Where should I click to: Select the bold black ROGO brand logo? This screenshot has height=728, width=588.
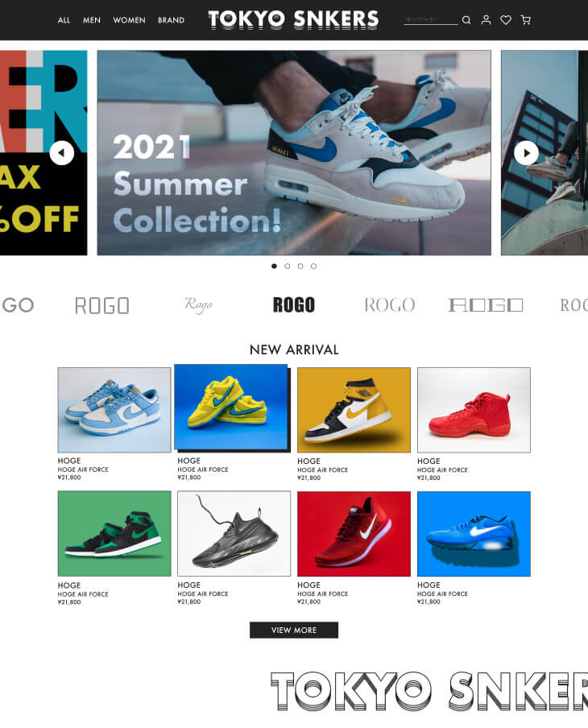coord(293,305)
